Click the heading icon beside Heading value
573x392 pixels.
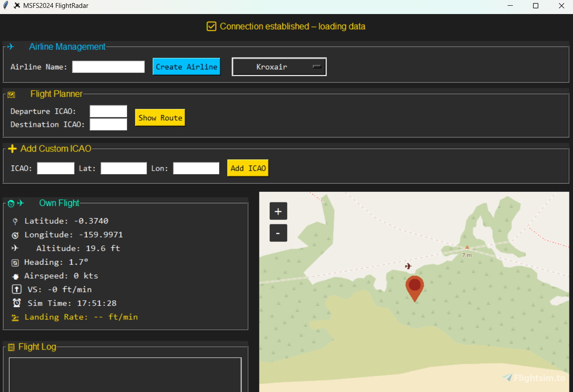(x=15, y=262)
